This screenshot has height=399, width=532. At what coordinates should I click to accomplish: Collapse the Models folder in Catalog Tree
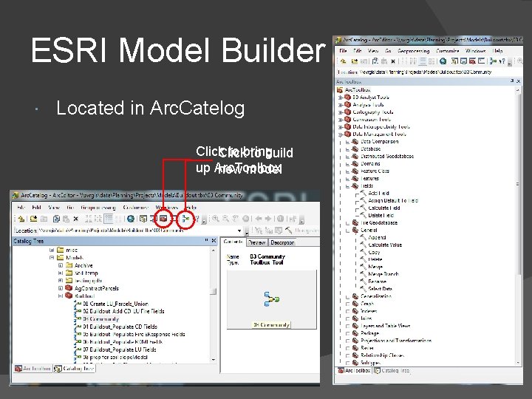point(52,258)
